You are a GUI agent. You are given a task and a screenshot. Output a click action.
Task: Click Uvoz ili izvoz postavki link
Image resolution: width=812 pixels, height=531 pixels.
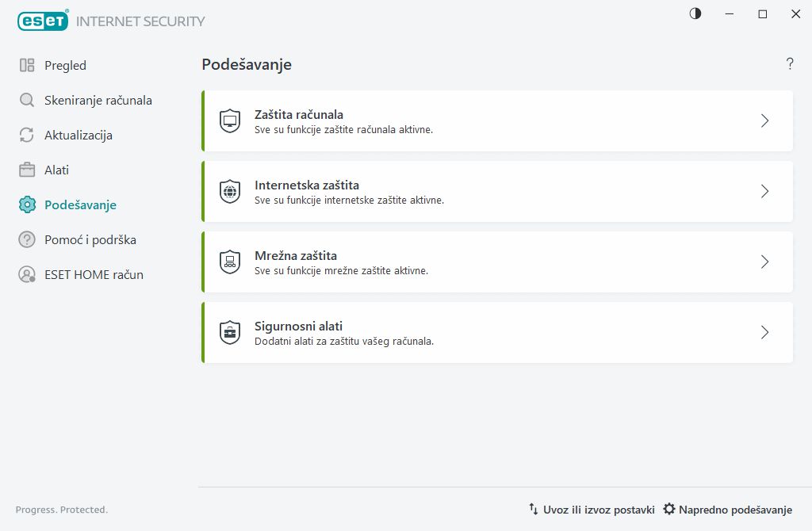tap(592, 510)
